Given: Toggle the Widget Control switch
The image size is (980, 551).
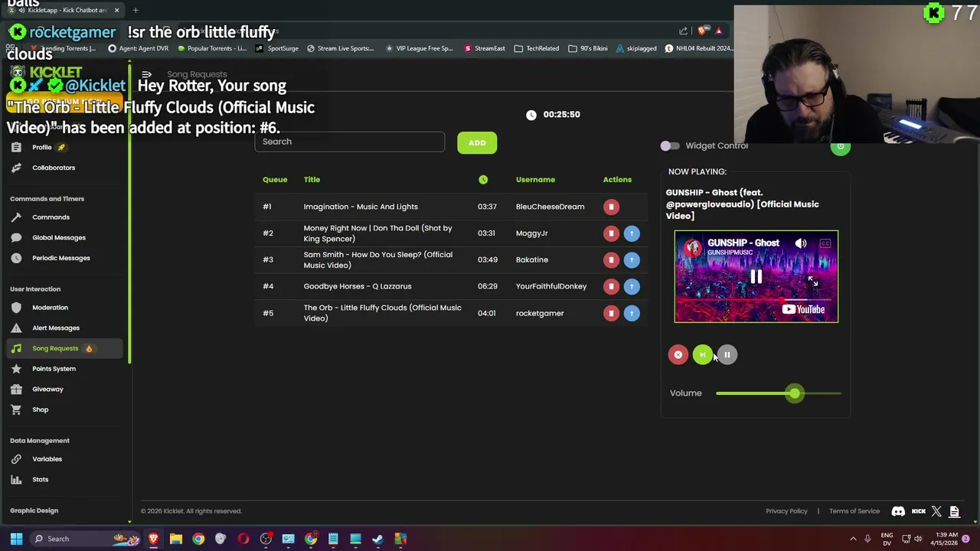Looking at the screenshot, I should click(670, 146).
